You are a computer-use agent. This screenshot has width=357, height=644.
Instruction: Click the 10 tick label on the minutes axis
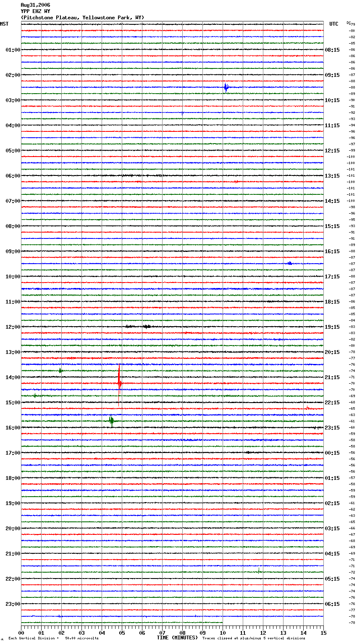pos(223,633)
